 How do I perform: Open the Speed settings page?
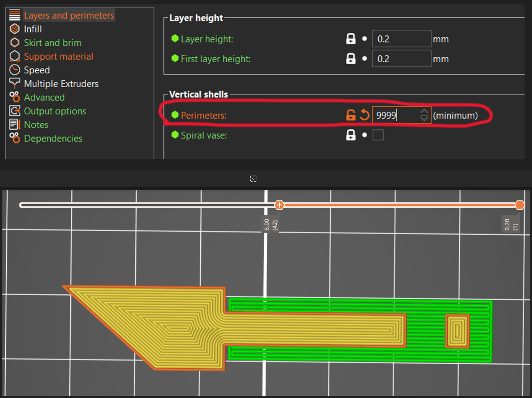pyautogui.click(x=37, y=70)
